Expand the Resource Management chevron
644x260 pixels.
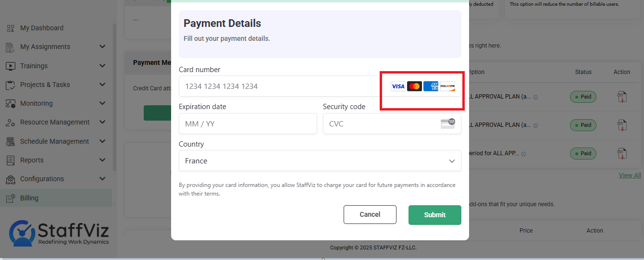click(x=102, y=122)
